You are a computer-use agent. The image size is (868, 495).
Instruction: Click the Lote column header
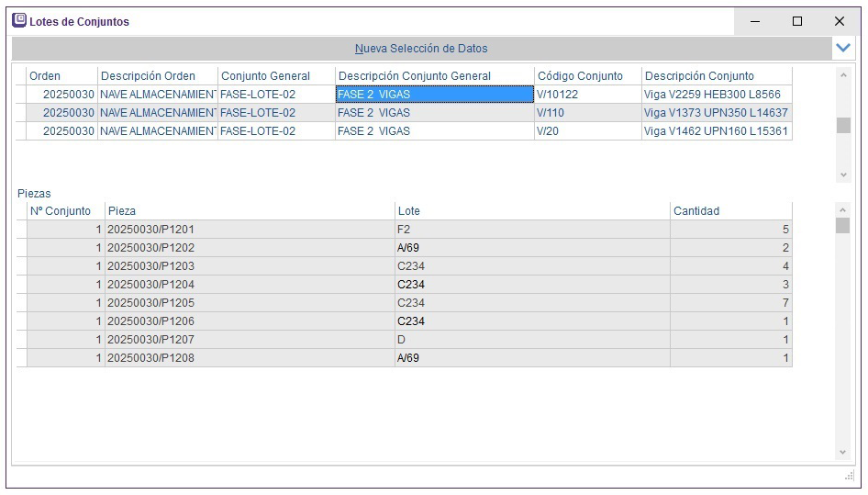coord(531,211)
